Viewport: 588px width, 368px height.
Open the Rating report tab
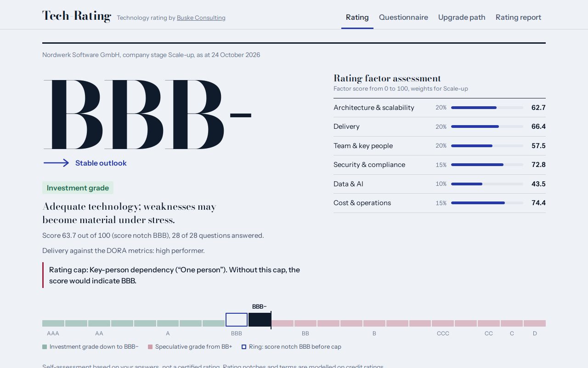518,17
